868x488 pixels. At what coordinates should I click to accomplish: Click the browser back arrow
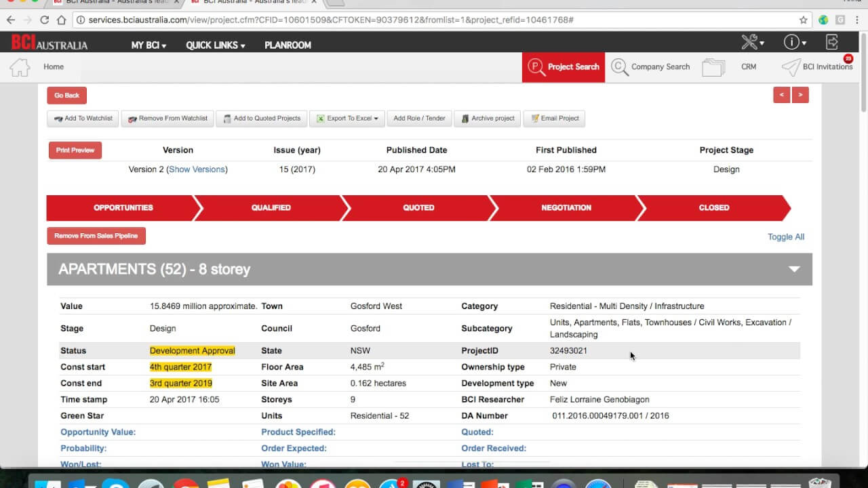tap(11, 20)
